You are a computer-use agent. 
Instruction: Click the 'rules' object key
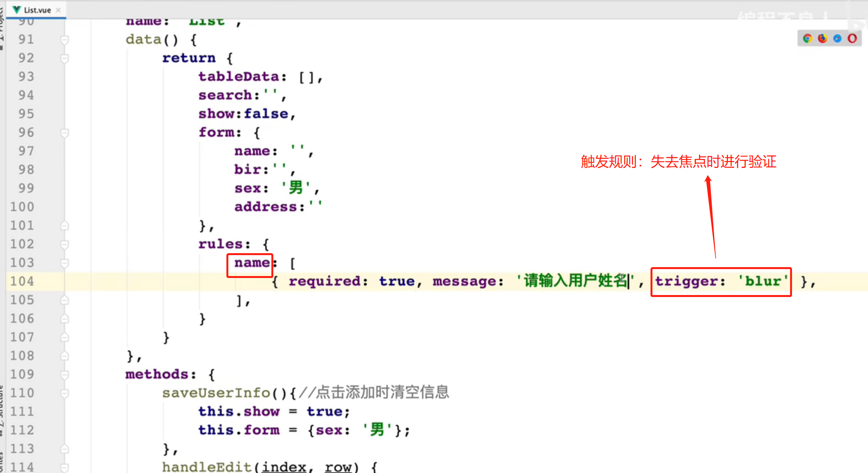point(221,244)
